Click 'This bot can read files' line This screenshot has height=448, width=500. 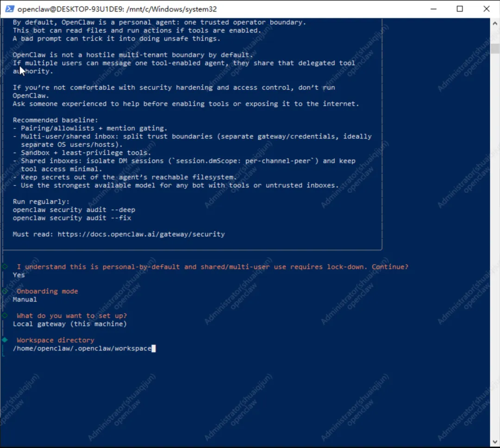[137, 31]
